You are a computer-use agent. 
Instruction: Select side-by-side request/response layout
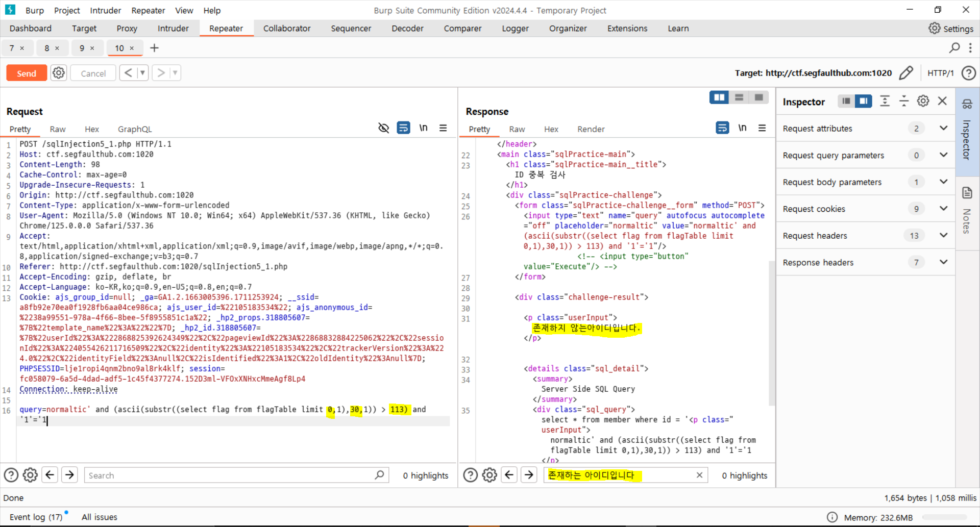[x=719, y=97]
